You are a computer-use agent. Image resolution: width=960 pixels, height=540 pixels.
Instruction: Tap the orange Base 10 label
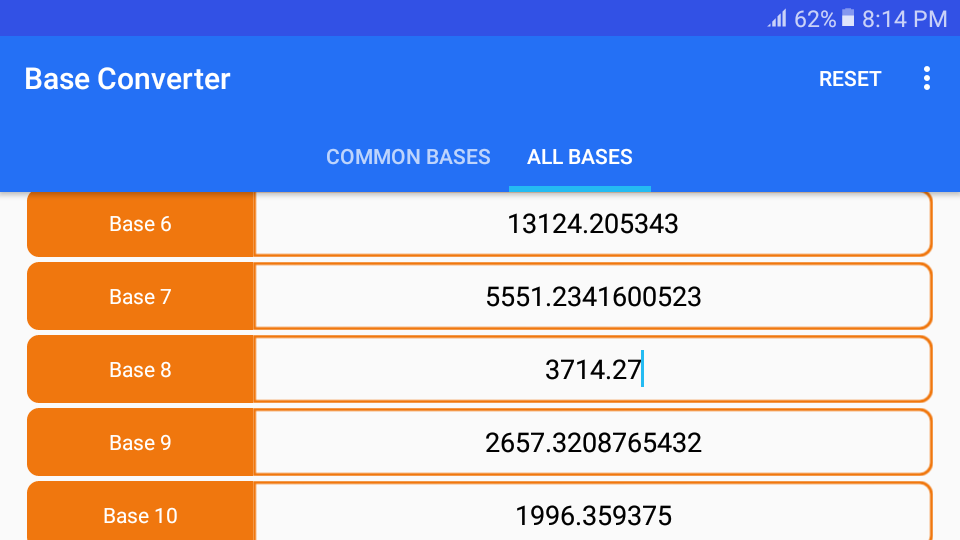140,511
